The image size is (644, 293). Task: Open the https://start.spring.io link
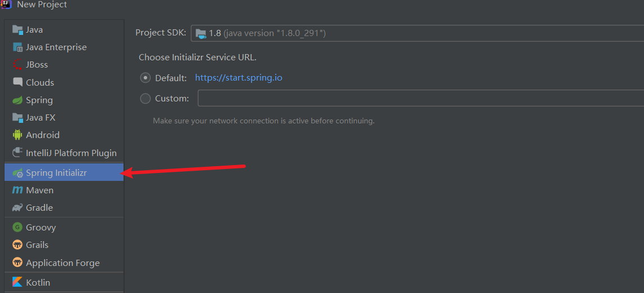point(239,78)
